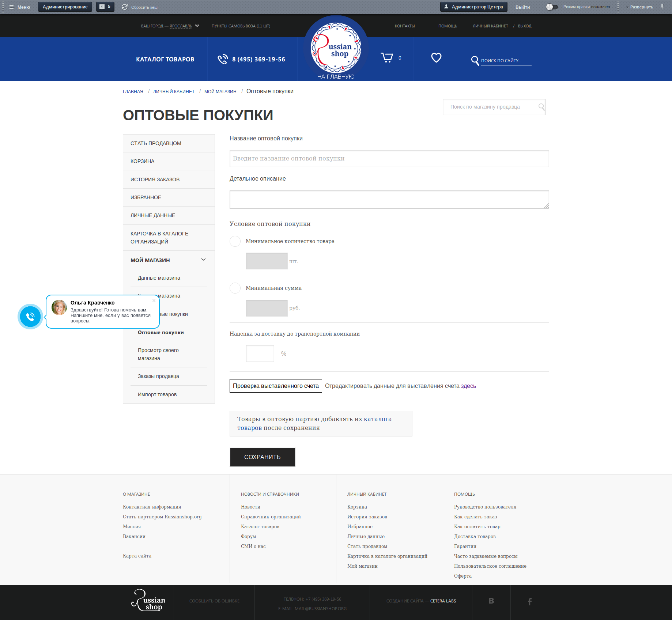Select Minimum sum radio button
The width and height of the screenshot is (672, 620).
[235, 288]
